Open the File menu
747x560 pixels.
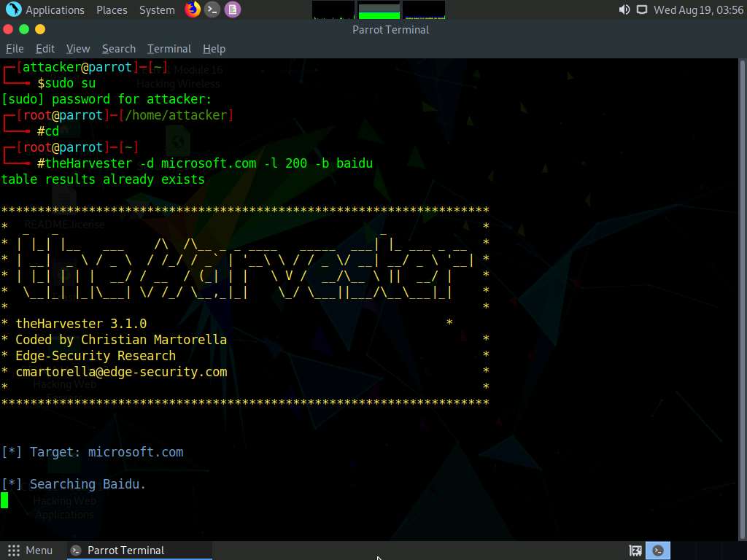[x=15, y=49]
